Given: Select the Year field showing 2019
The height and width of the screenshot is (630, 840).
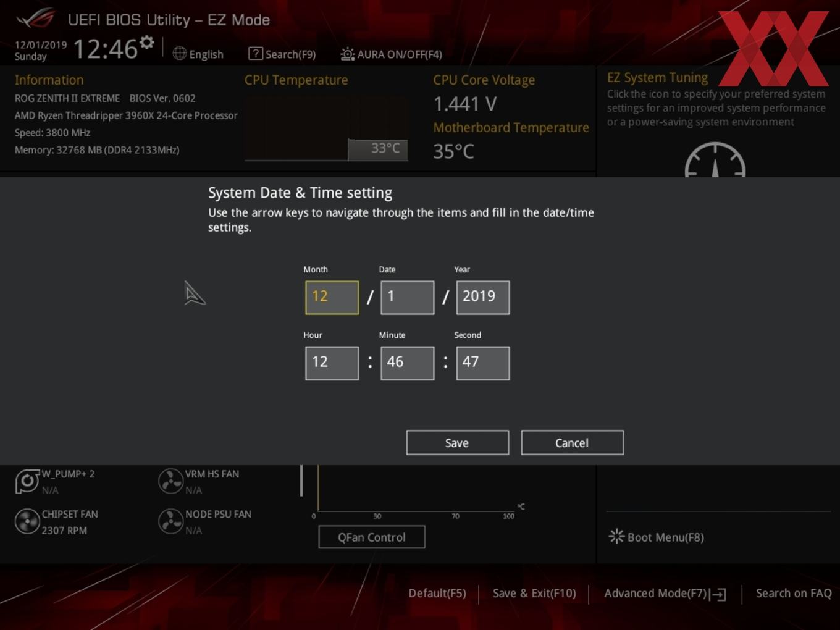Looking at the screenshot, I should (x=482, y=298).
